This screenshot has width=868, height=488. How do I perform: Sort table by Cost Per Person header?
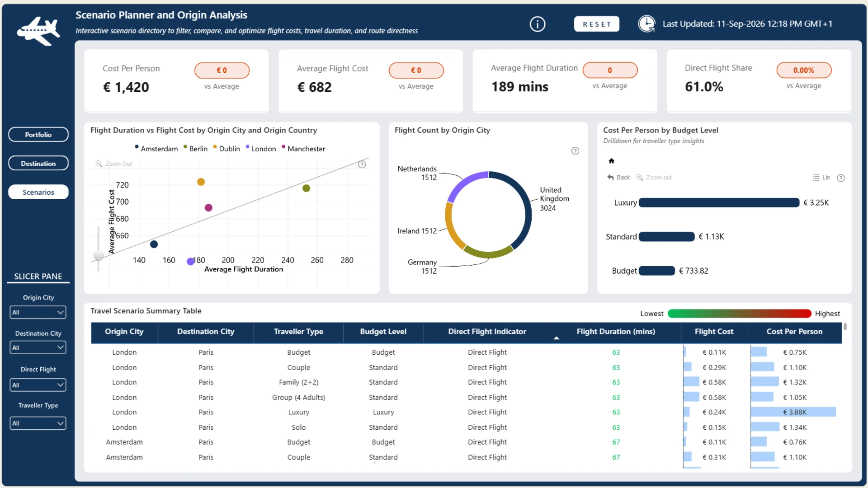point(795,332)
